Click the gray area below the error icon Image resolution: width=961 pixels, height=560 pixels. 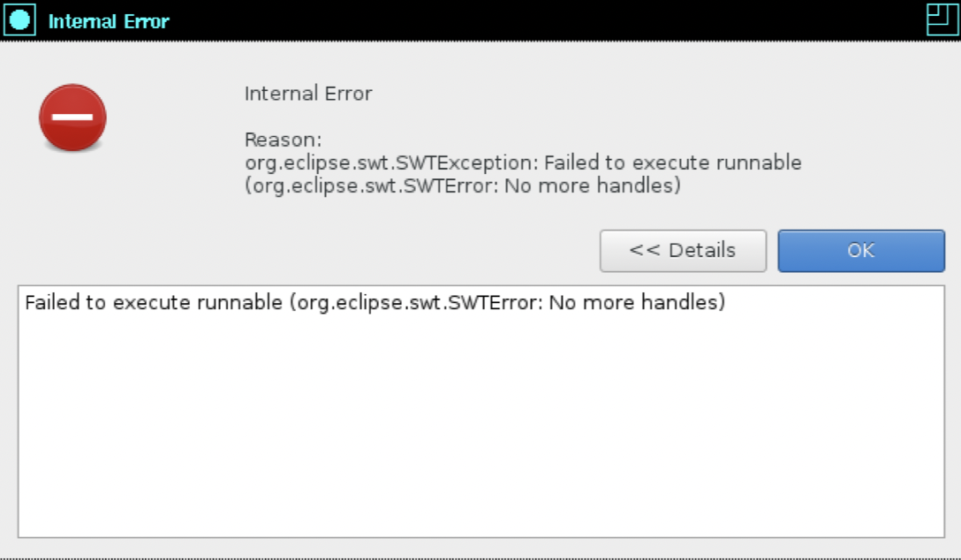coord(72,212)
